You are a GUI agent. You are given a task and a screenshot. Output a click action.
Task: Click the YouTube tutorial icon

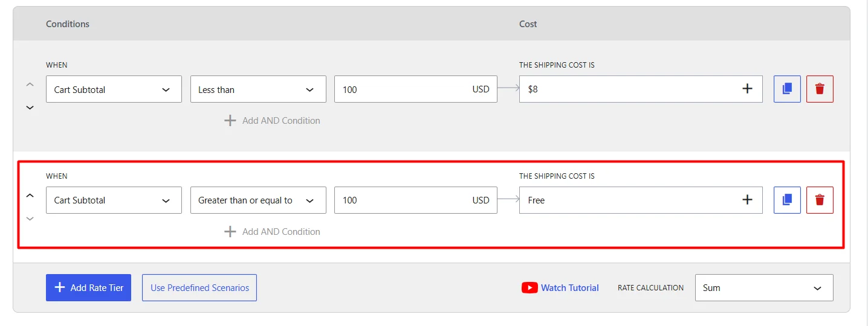530,288
